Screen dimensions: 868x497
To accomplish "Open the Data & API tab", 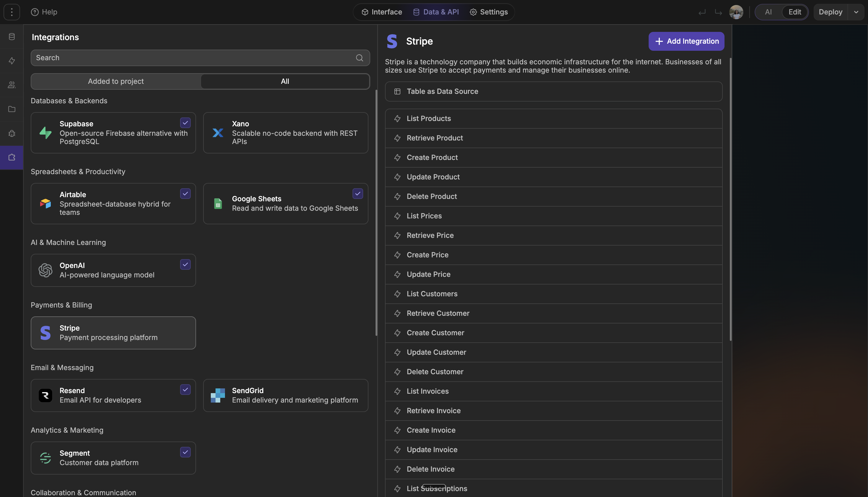I will (x=436, y=12).
